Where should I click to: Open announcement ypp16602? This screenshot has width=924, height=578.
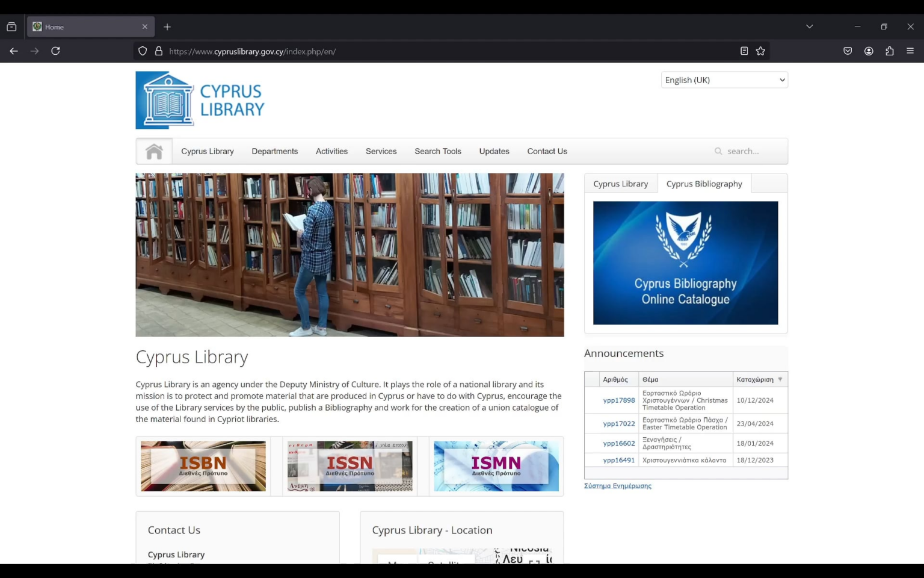pos(619,443)
